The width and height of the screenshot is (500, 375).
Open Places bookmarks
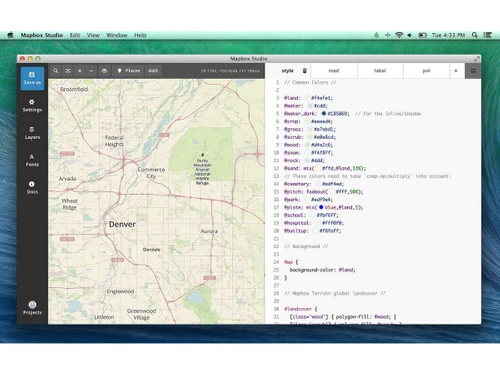coord(129,71)
